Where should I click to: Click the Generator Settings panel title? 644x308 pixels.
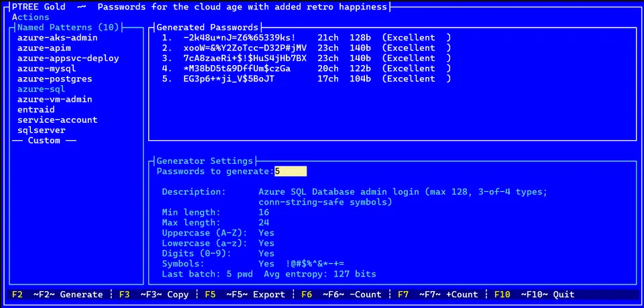[205, 161]
